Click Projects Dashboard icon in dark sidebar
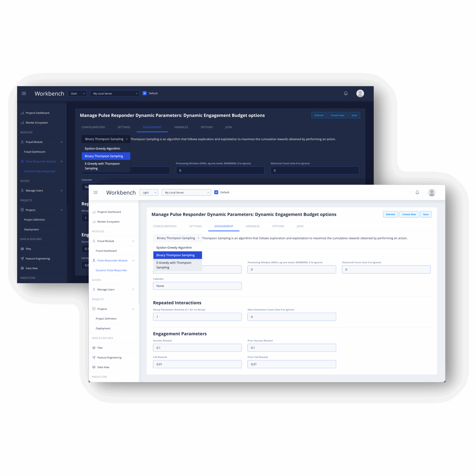Image resolution: width=476 pixels, height=476 pixels. [22, 113]
